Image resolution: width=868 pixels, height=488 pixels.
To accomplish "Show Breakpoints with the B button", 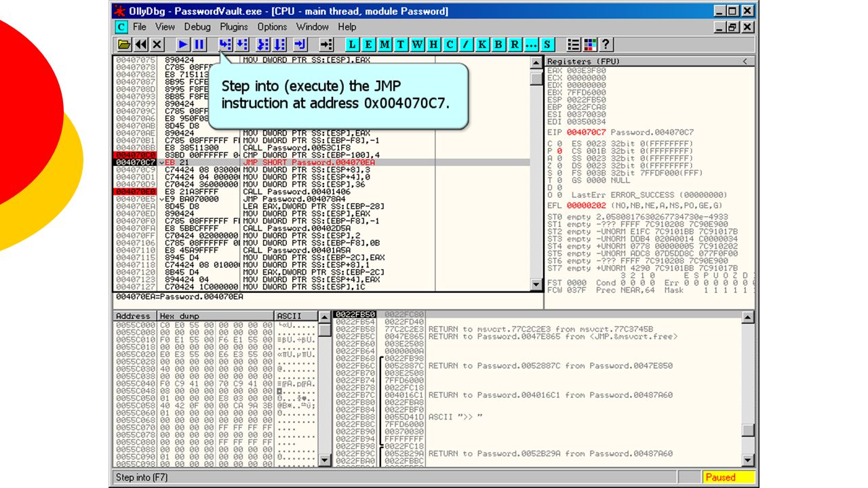I will point(499,45).
